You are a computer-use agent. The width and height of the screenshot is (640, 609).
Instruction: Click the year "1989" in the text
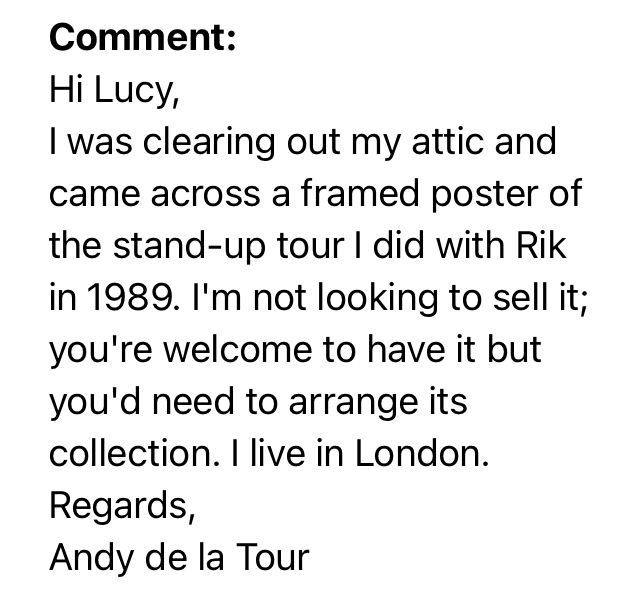(125, 298)
